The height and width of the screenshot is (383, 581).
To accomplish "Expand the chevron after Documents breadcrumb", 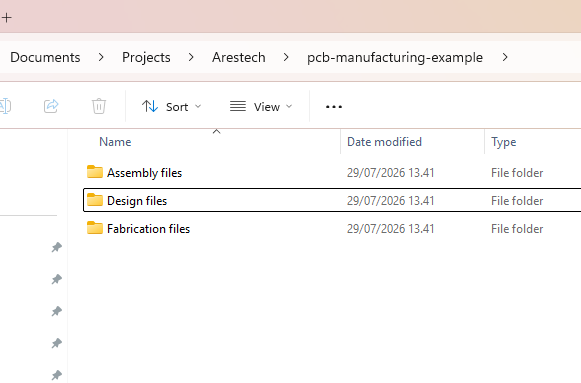I will [x=101, y=57].
